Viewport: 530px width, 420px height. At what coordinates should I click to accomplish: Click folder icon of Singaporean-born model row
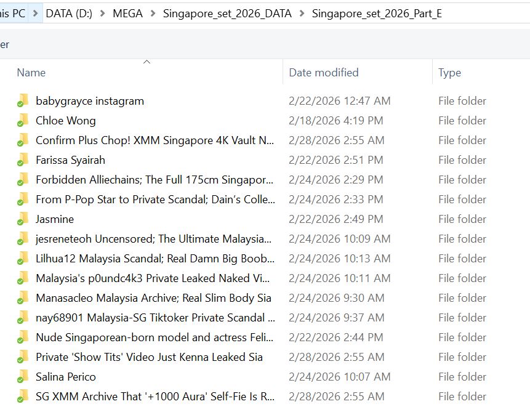(23, 337)
